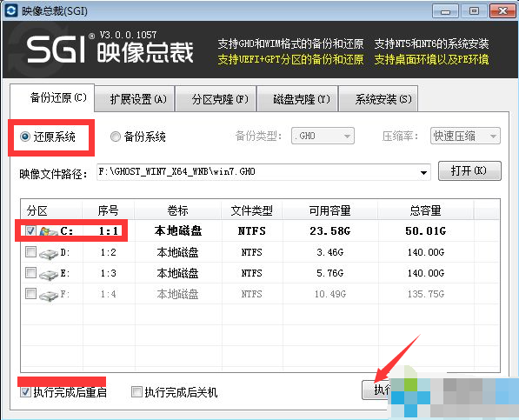Open the 压缩率 快速压缩 dropdown
519x420 pixels.
click(465, 136)
